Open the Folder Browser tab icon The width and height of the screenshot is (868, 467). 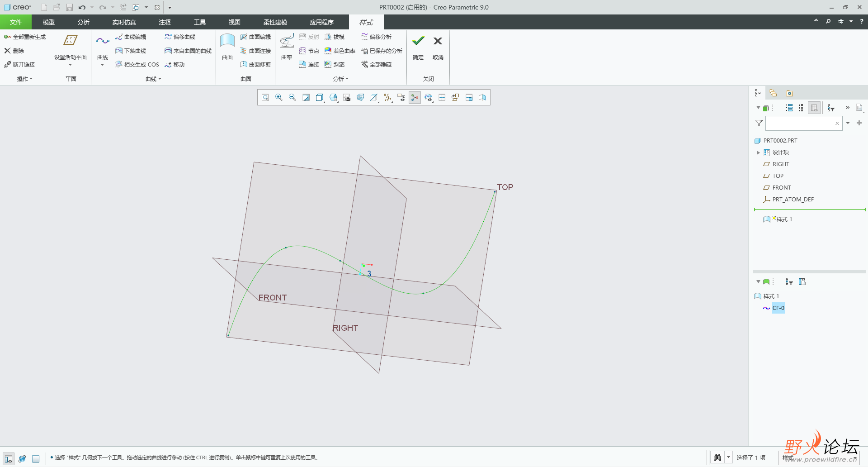[773, 93]
